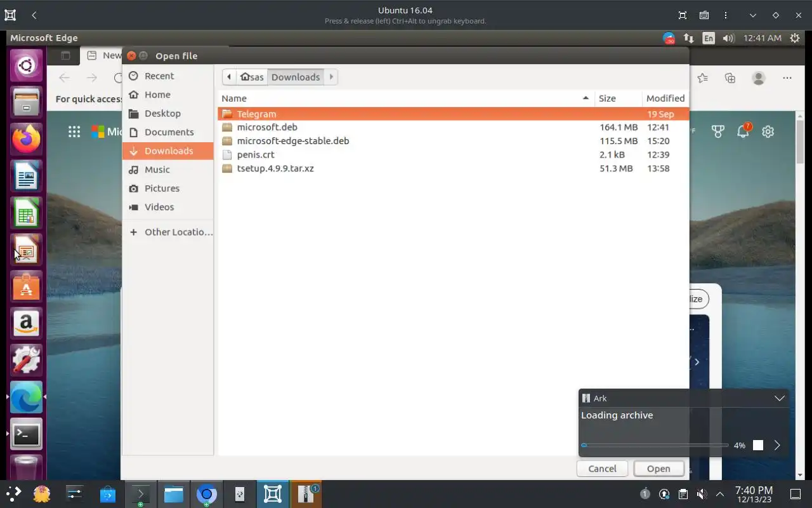Click the Open button

(658, 469)
